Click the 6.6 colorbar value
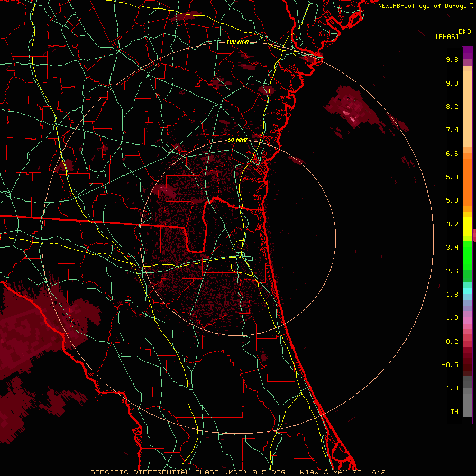Viewport: 476px width, 476px height. pyautogui.click(x=452, y=153)
